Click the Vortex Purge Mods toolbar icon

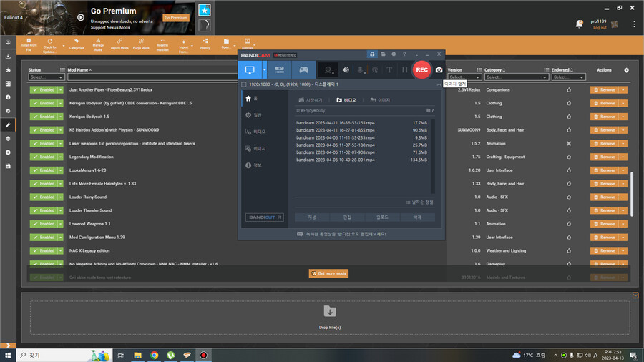point(140,44)
